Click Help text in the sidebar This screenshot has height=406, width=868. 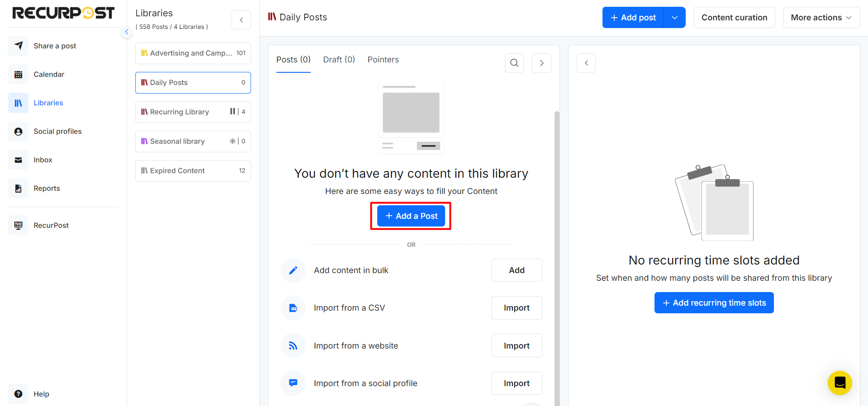[x=41, y=394]
